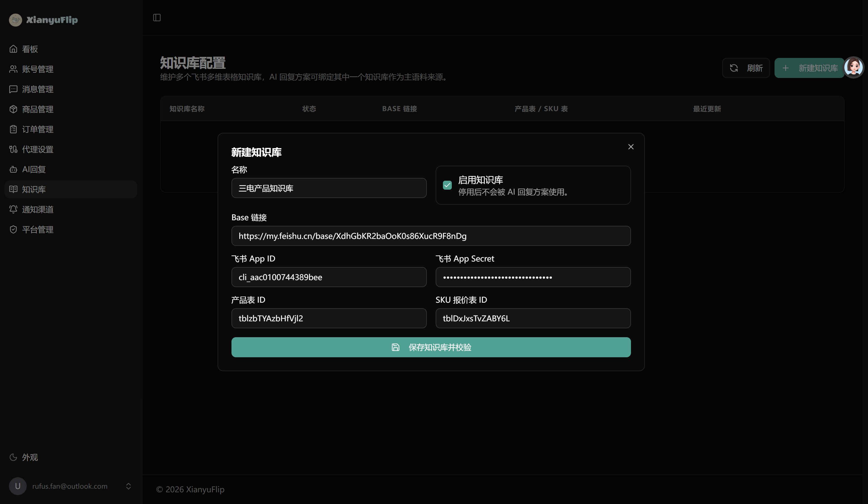
Task: Click the 产品表 ID input
Action: point(329,318)
